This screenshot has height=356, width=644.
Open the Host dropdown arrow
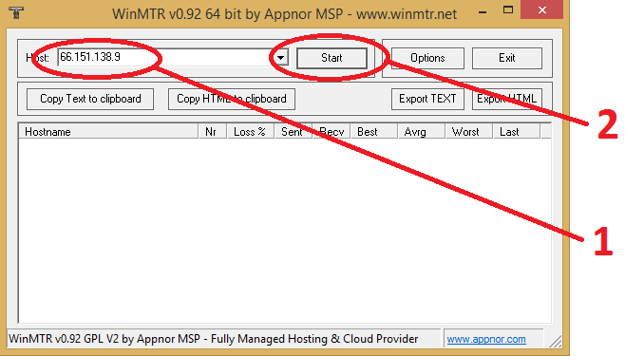tap(281, 58)
